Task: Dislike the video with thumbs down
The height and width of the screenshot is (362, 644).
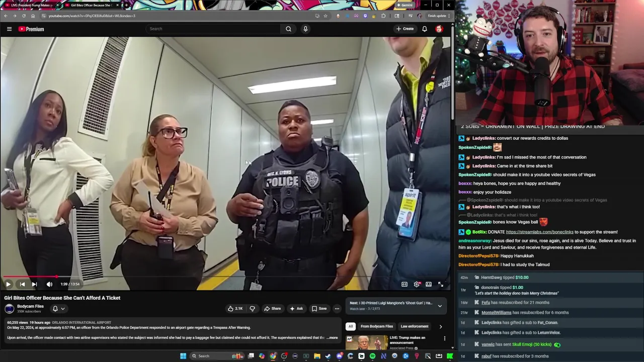Action: coord(253,309)
